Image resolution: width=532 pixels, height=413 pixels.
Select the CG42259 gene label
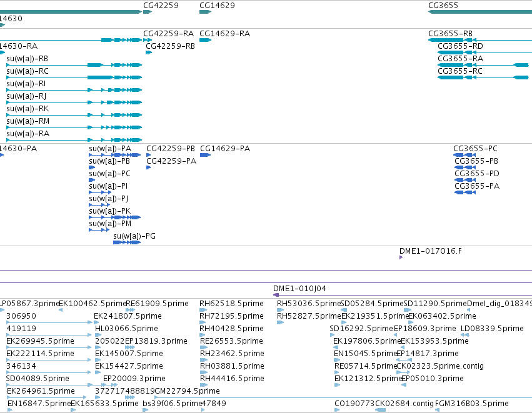pyautogui.click(x=161, y=6)
